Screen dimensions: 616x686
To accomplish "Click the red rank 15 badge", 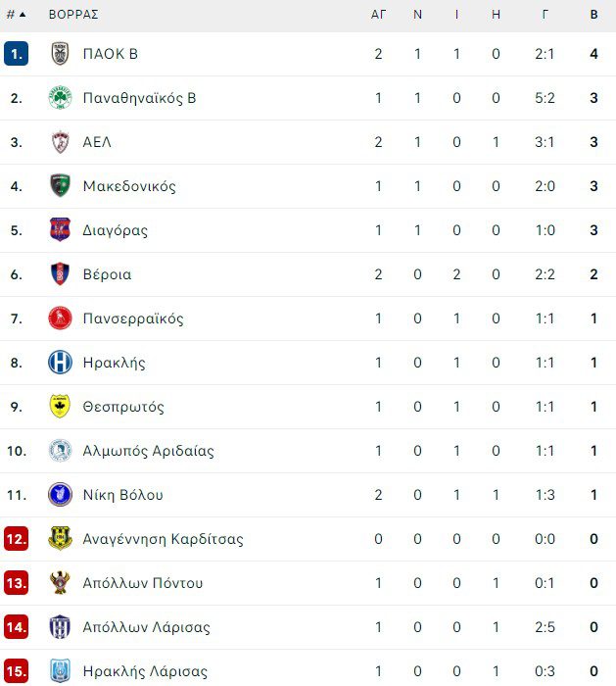I will click(x=16, y=671).
